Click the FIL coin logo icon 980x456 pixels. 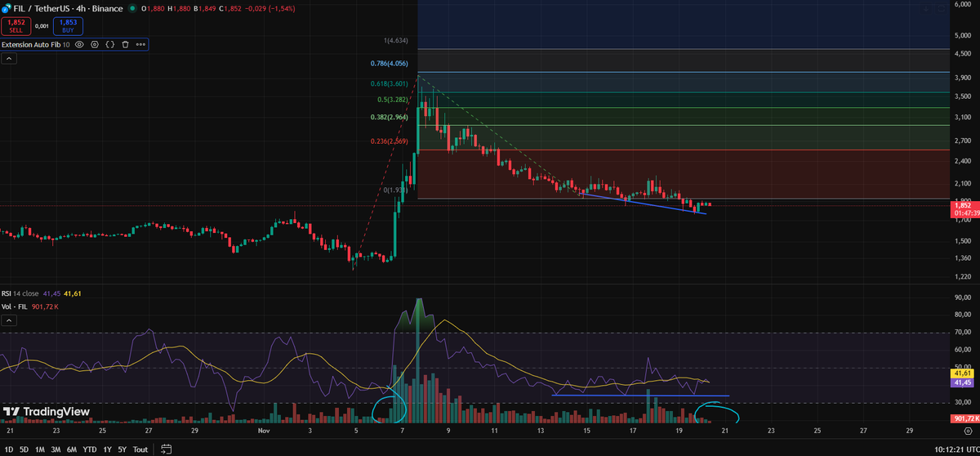tap(7, 8)
